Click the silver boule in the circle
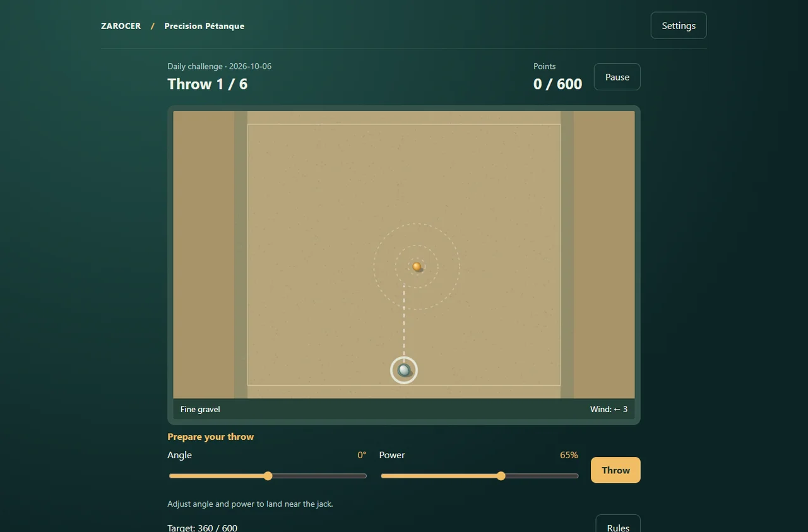This screenshot has height=532, width=808. (x=404, y=370)
